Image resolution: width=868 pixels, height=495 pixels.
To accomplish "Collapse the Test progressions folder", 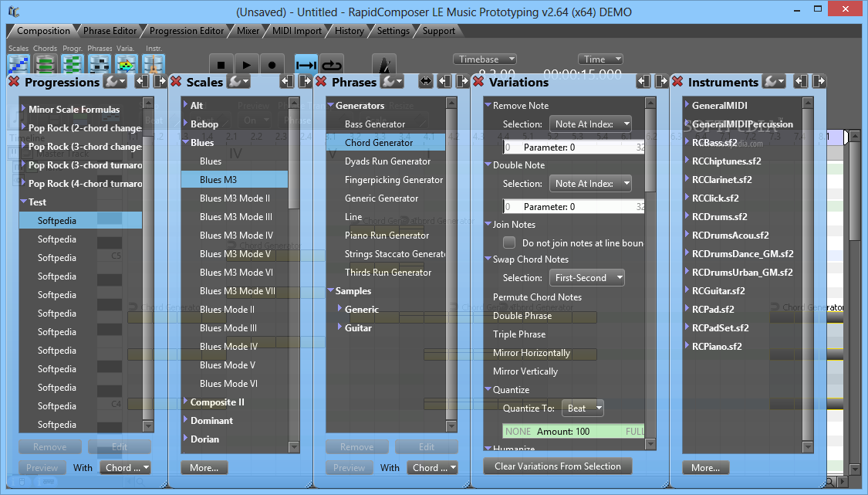I will 24,202.
